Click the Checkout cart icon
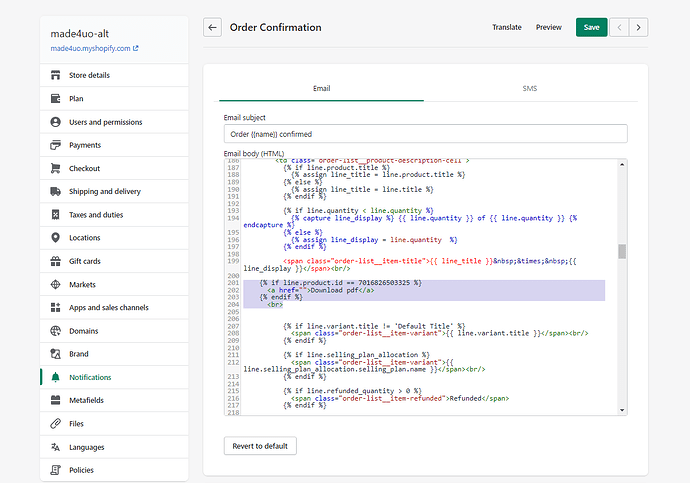Screen dimensions: 690x483 point(55,168)
